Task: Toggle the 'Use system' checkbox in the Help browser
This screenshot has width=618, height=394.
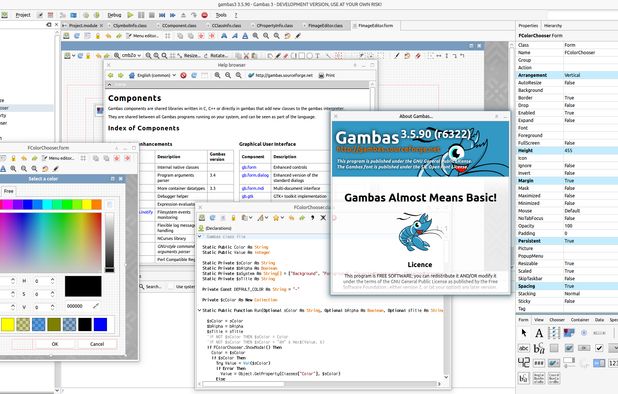Action: [x=171, y=286]
